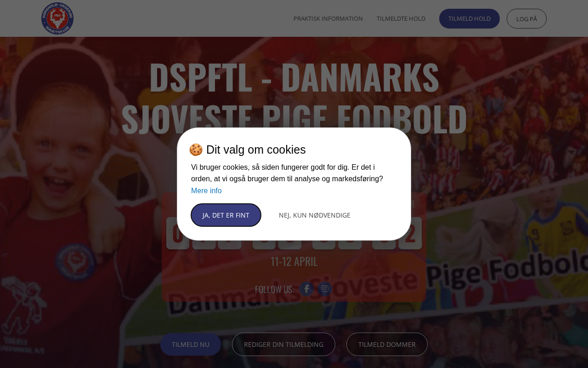Open Rediger din tilmelding
Image resolution: width=588 pixels, height=368 pixels.
283,344
